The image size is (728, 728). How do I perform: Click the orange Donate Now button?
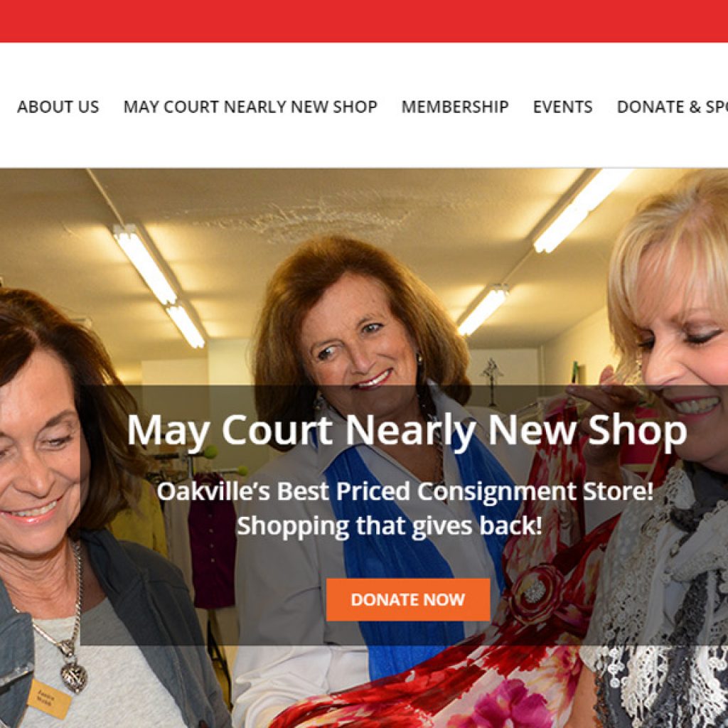(408, 599)
